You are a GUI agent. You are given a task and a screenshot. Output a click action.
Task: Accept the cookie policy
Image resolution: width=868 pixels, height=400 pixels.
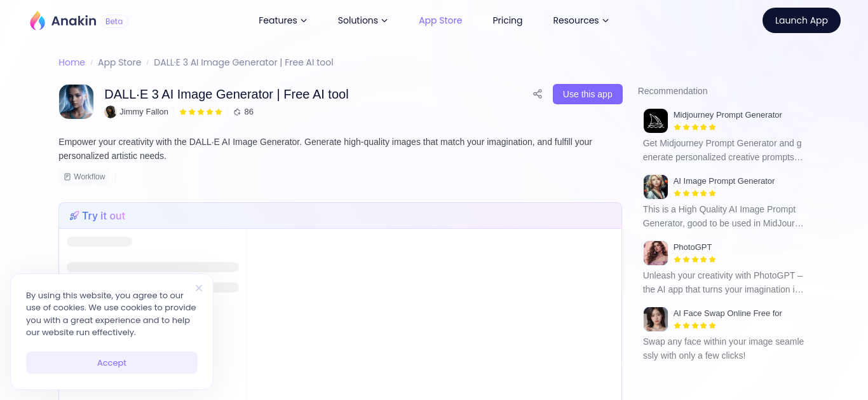pos(112,362)
